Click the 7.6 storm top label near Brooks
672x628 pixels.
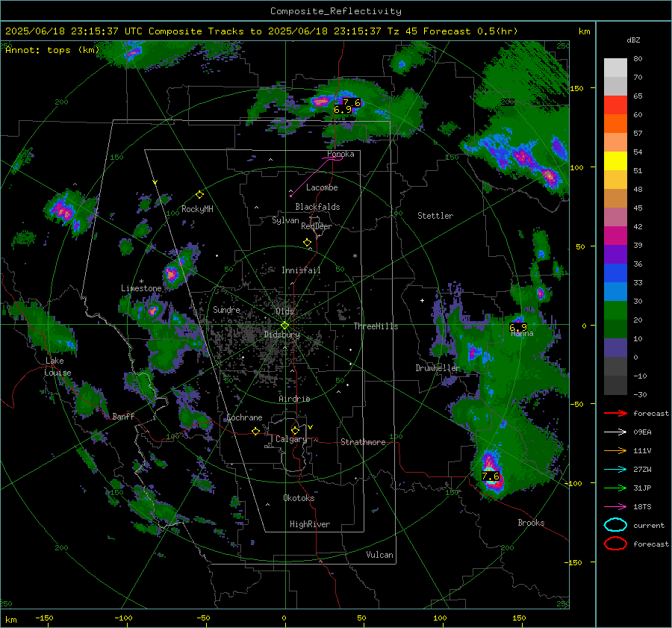click(491, 476)
